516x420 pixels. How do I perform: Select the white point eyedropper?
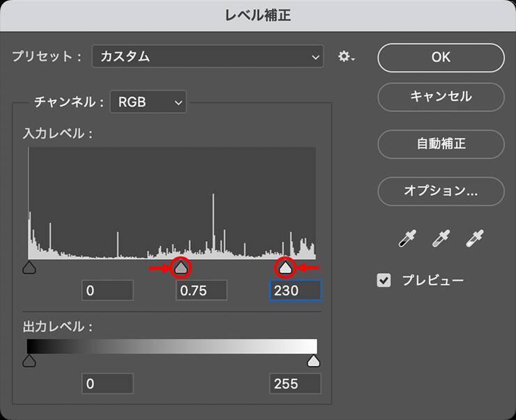[475, 239]
